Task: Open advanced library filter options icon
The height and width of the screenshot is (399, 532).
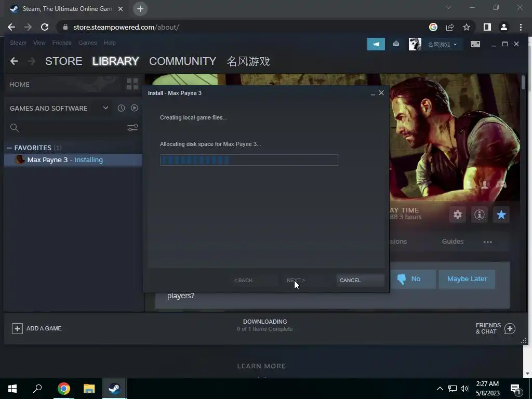Action: (132, 128)
